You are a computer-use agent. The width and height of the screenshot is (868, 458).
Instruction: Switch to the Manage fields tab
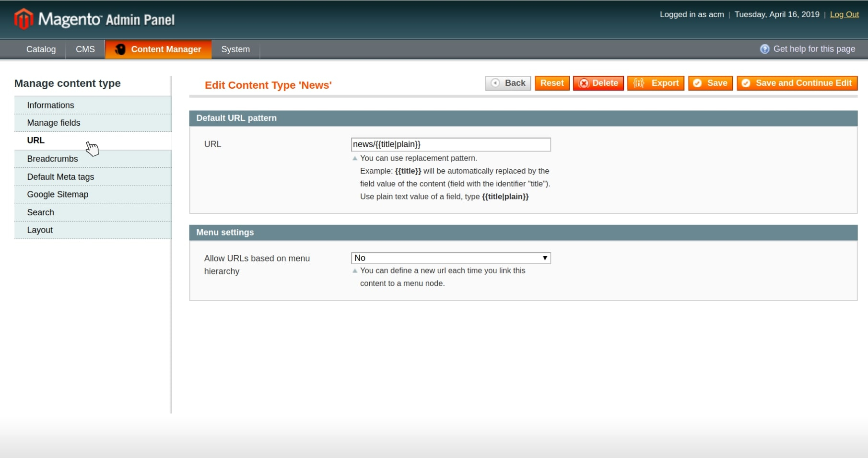(54, 123)
